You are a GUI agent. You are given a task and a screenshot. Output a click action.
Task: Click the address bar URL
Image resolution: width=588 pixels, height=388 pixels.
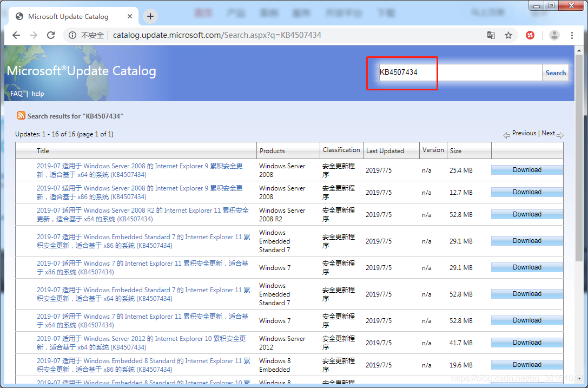pos(217,35)
